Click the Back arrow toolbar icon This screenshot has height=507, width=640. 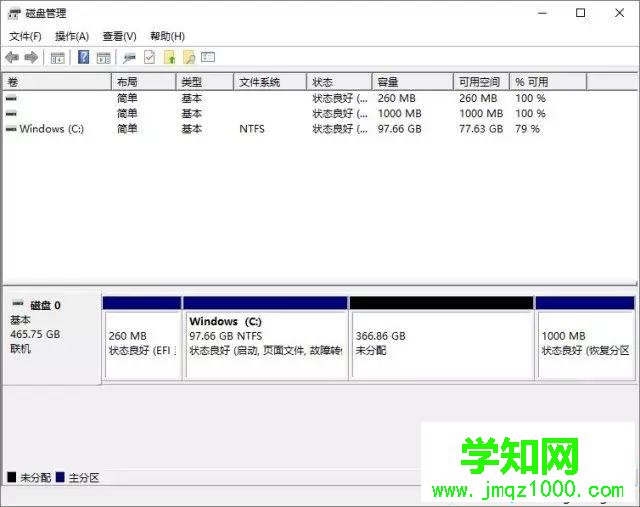12,58
